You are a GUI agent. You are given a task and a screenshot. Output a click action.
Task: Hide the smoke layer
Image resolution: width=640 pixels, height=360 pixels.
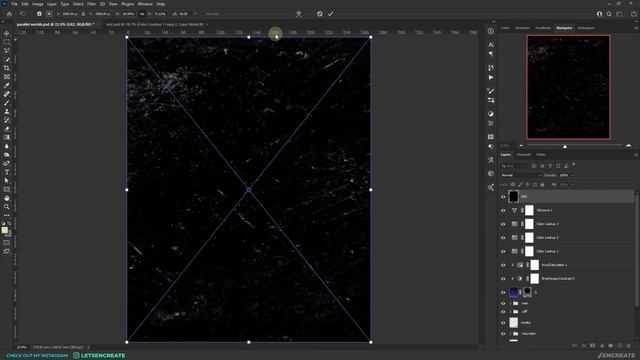503,323
